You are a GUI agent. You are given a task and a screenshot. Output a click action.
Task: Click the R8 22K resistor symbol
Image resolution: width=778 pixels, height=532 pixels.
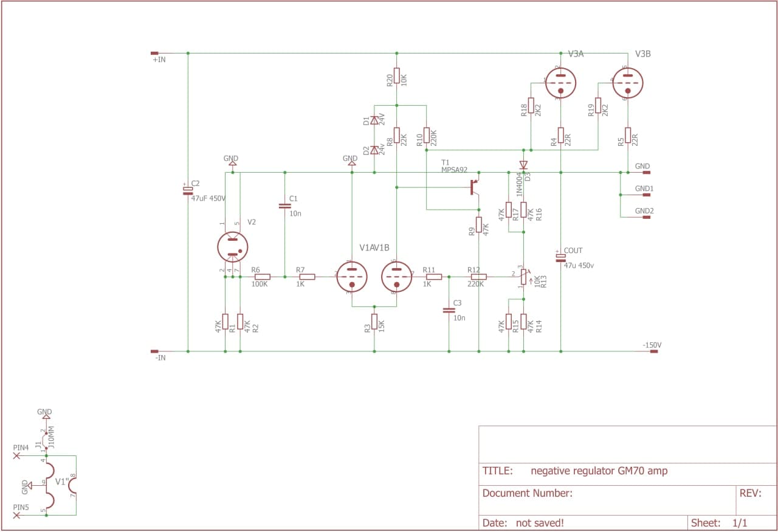[396, 135]
